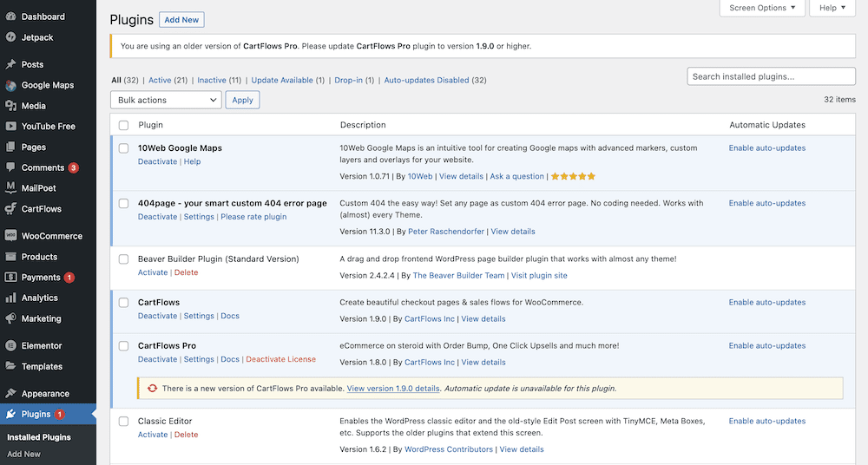Enable auto-updates for 404page plugin

pos(766,203)
